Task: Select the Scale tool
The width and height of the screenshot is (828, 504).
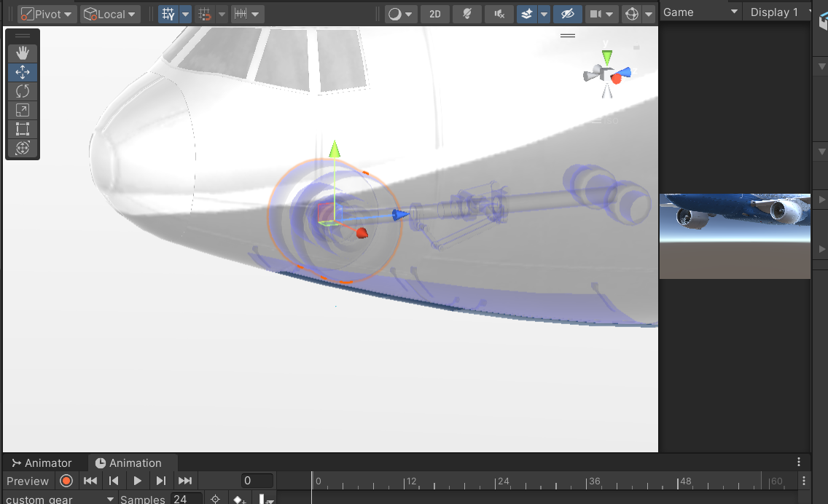Action: (x=22, y=110)
